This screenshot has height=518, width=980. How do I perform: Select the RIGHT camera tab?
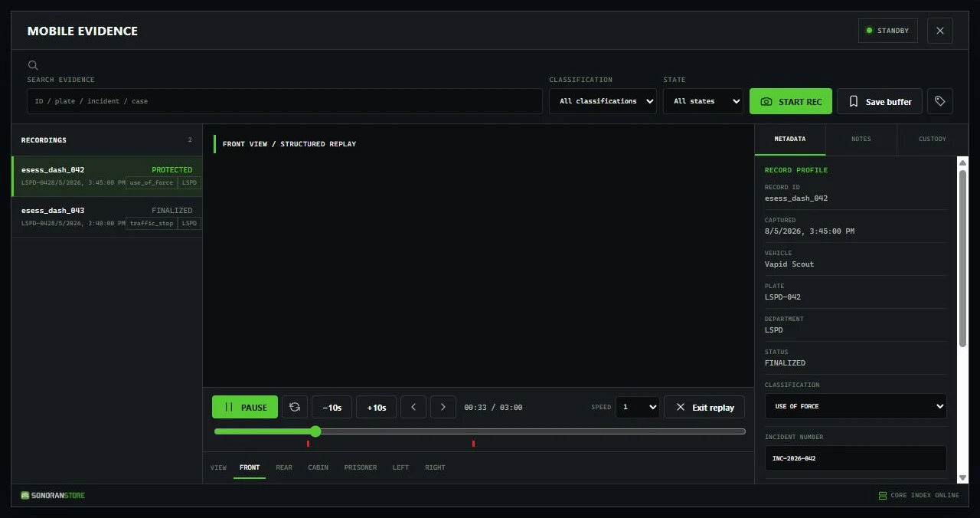[435, 467]
